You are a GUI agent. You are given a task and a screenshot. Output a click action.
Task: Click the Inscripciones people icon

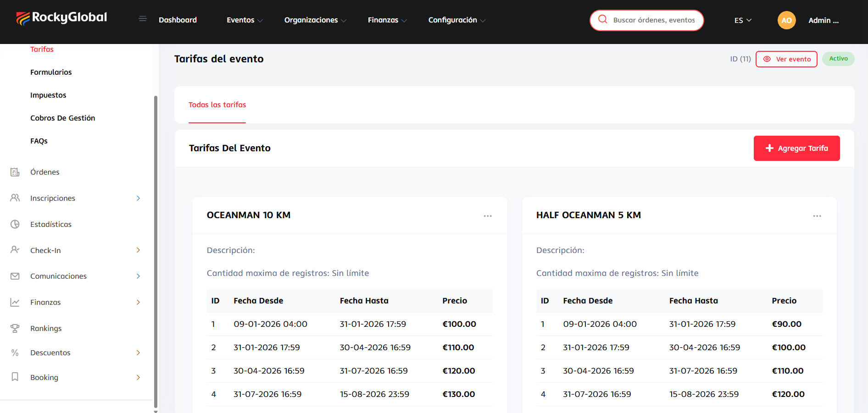coord(15,198)
